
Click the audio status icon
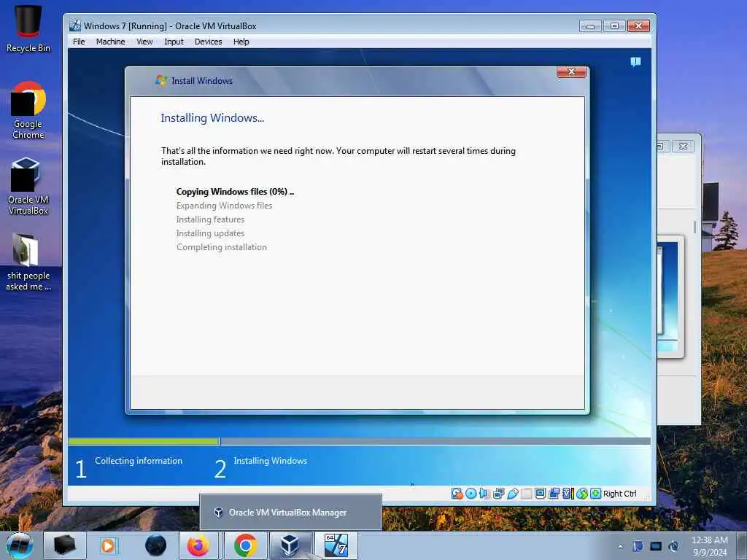pyautogui.click(x=484, y=494)
